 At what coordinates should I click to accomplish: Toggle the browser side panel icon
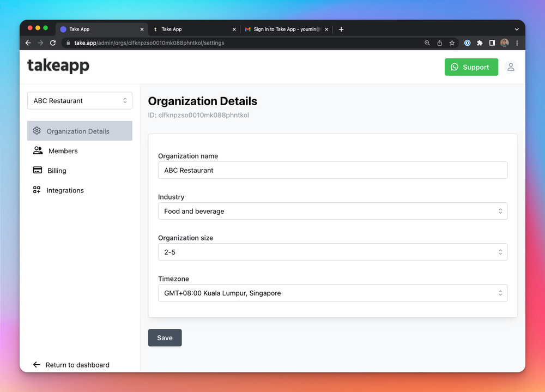point(492,43)
